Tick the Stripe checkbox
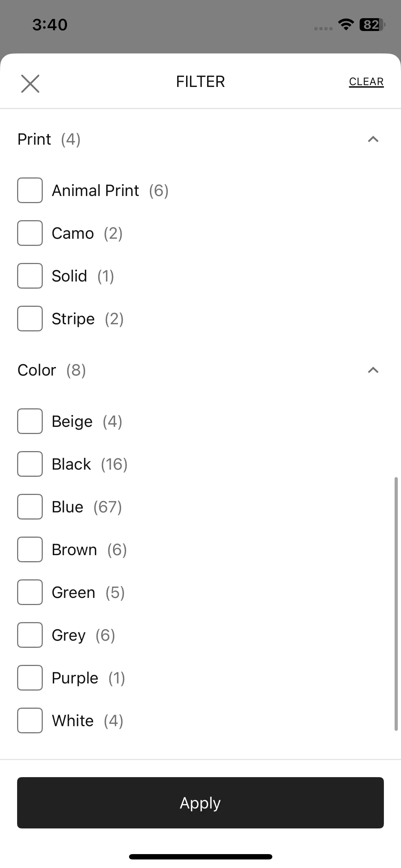This screenshot has width=401, height=868. point(30,319)
